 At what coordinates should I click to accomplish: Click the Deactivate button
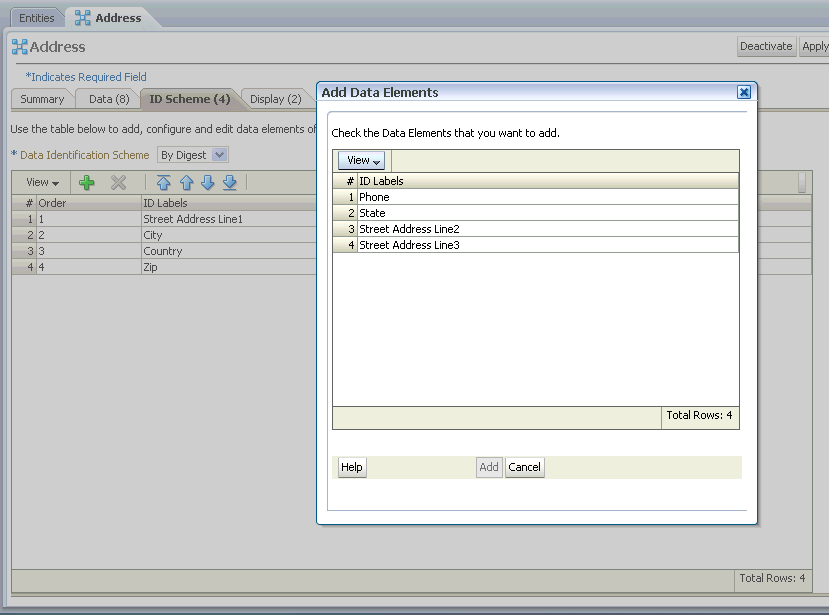(x=766, y=46)
